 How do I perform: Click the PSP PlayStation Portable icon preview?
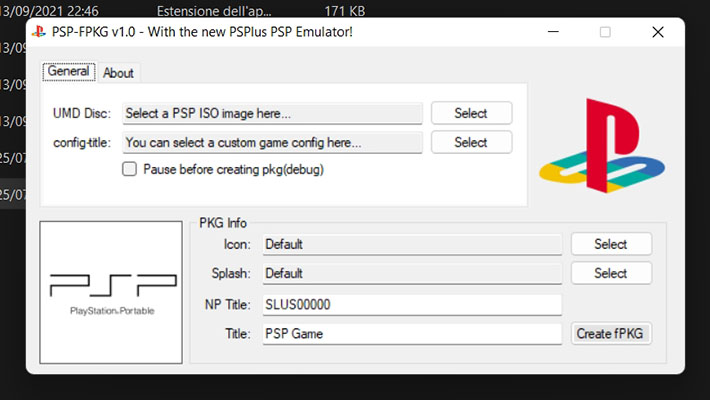[111, 292]
